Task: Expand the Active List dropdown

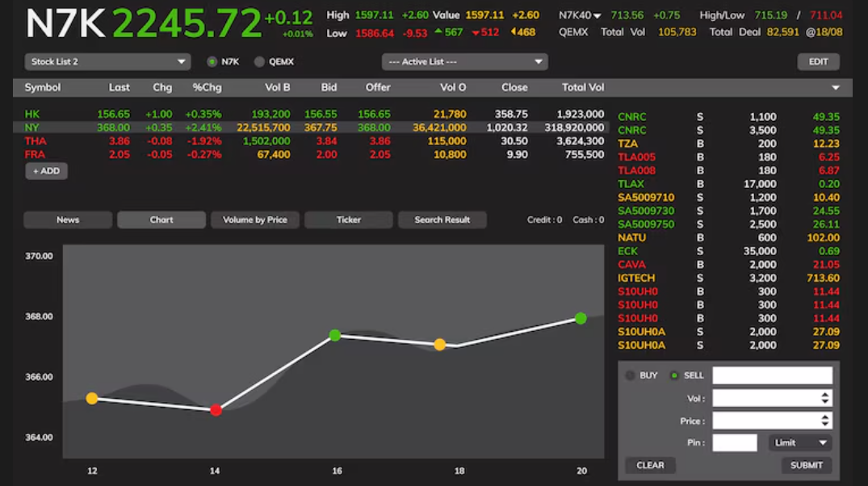Action: (x=464, y=61)
